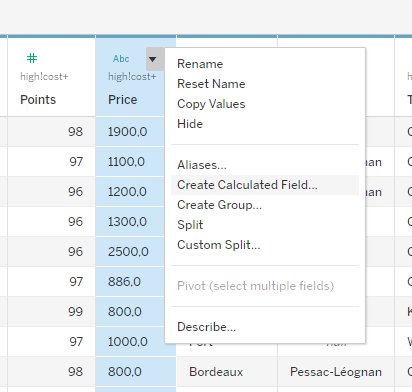Click the Abc data type icon above Price
This screenshot has width=412, height=392.
coord(121,59)
